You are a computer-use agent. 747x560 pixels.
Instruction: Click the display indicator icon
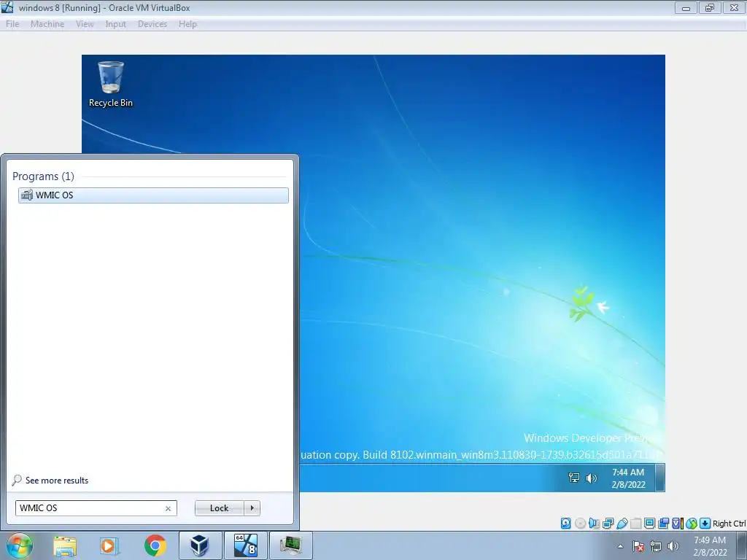click(649, 524)
